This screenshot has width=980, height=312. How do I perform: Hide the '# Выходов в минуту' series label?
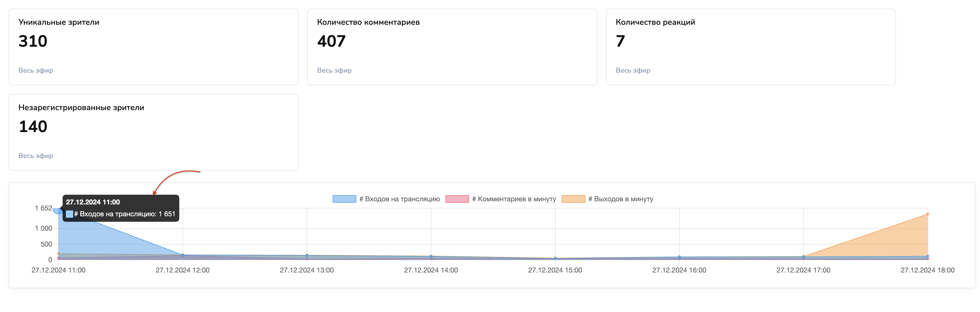[620, 199]
